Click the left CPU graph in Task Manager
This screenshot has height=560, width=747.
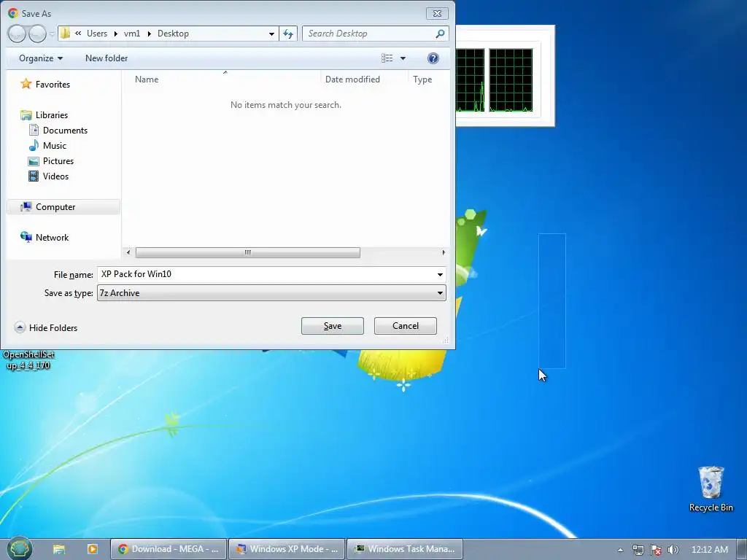[x=471, y=80]
